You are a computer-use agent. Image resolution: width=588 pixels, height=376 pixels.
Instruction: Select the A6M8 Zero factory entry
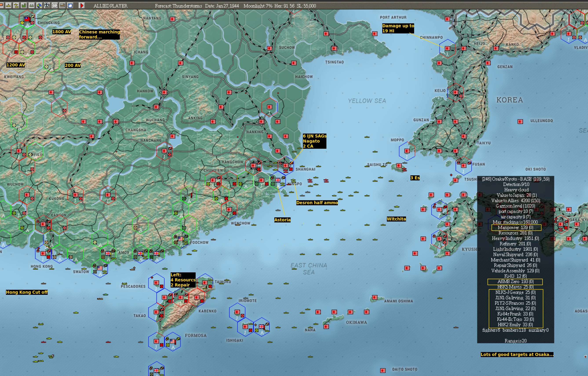(515, 282)
